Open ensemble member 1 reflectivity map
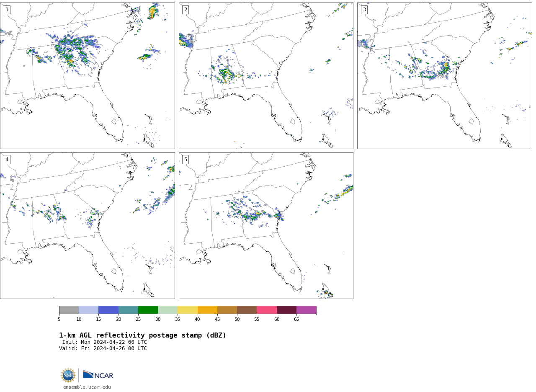This screenshot has height=392, width=536. coord(87,76)
